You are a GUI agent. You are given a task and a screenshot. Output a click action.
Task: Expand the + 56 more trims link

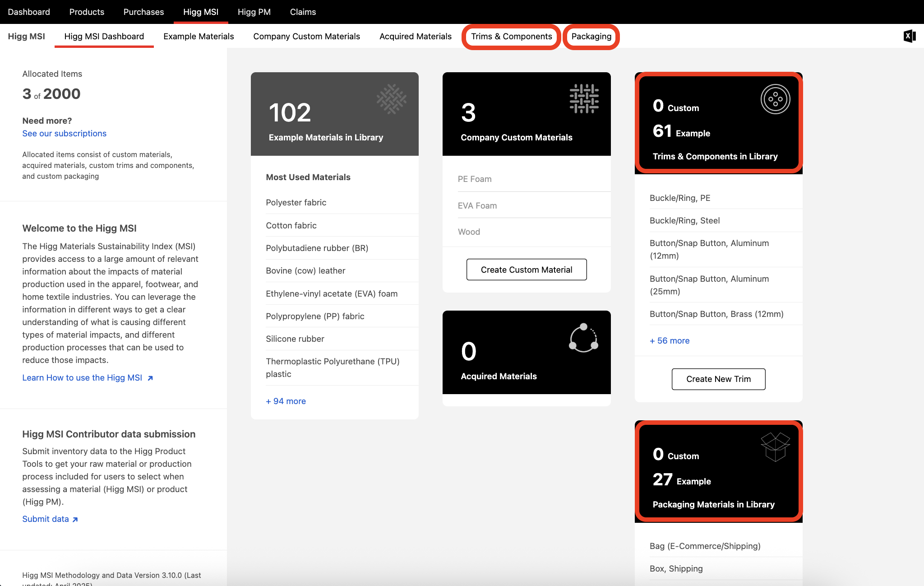pyautogui.click(x=670, y=341)
